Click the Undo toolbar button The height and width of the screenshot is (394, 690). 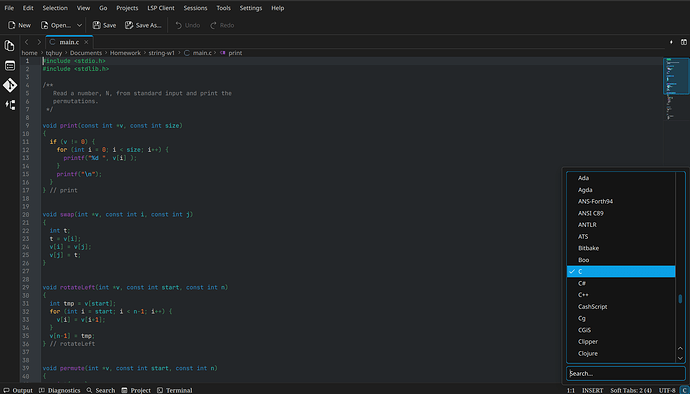[x=187, y=25]
